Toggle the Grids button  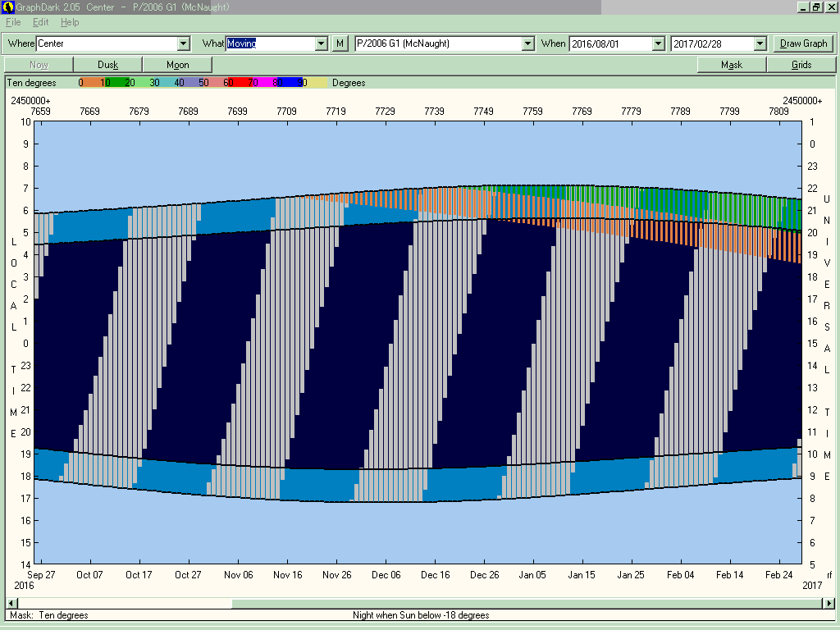801,65
